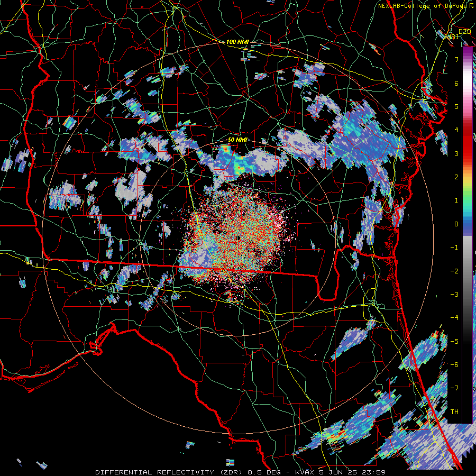Screen dimensions: 476x476
Task: Click the "6" value on color scale
Action: click(x=456, y=83)
